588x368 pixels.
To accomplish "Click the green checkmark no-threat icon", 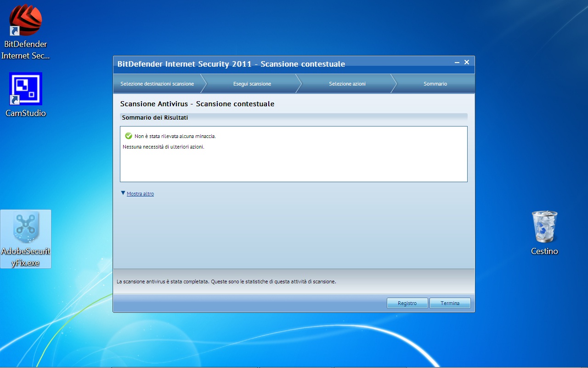I will 129,136.
